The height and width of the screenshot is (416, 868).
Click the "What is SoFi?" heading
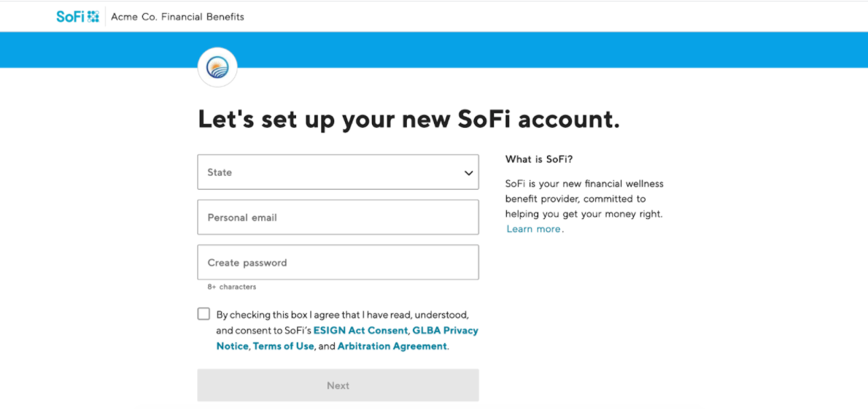539,159
